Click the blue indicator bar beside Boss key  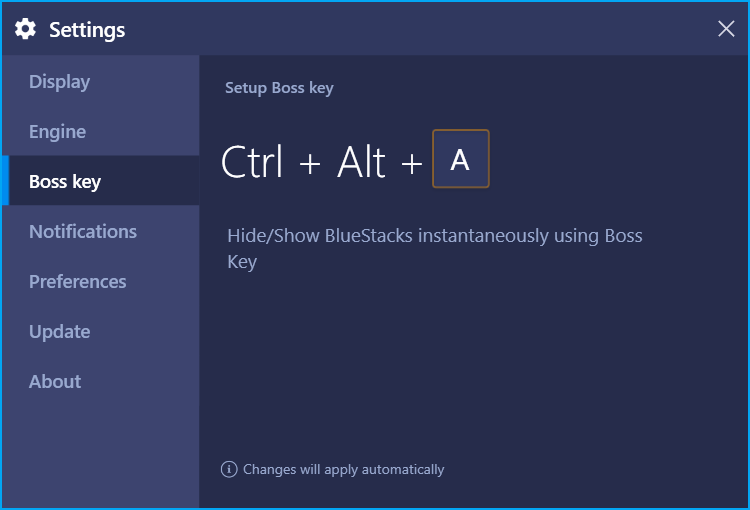[5, 181]
